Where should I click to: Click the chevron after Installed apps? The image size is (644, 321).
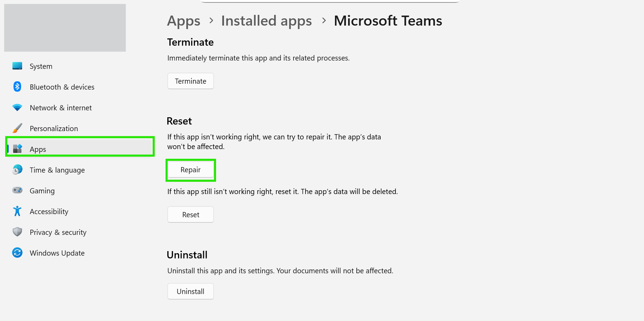point(324,21)
